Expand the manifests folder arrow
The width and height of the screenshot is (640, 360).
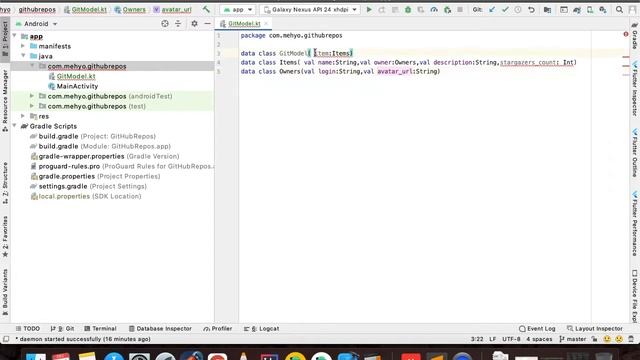coord(23,46)
